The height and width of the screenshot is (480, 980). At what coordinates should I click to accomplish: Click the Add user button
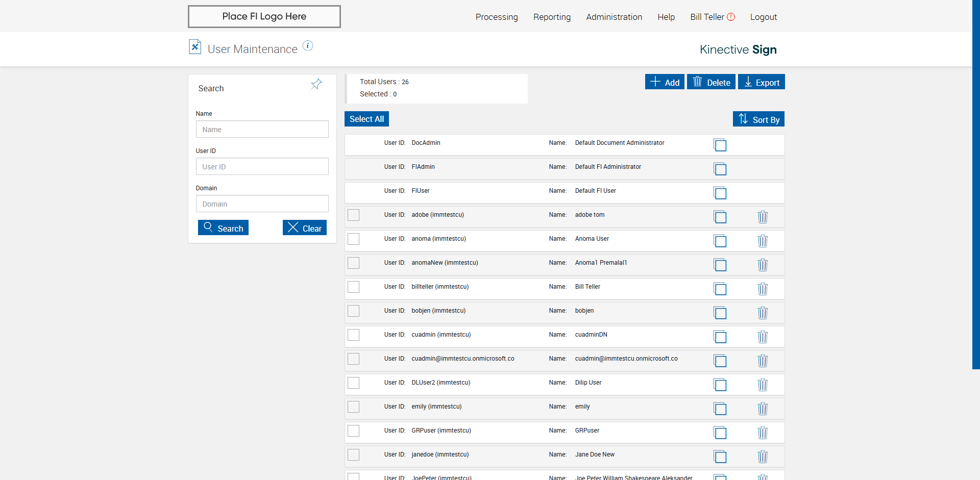coord(665,82)
